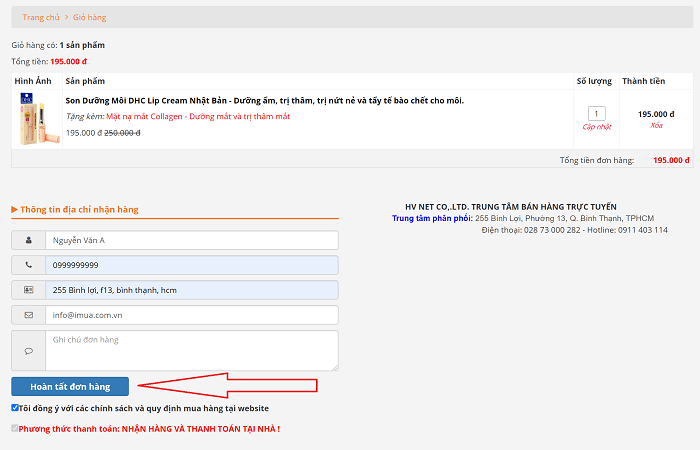Image resolution: width=700 pixels, height=450 pixels.
Task: Open Son Dưỡng Môi DHC Lip Cream title
Action: tap(264, 101)
